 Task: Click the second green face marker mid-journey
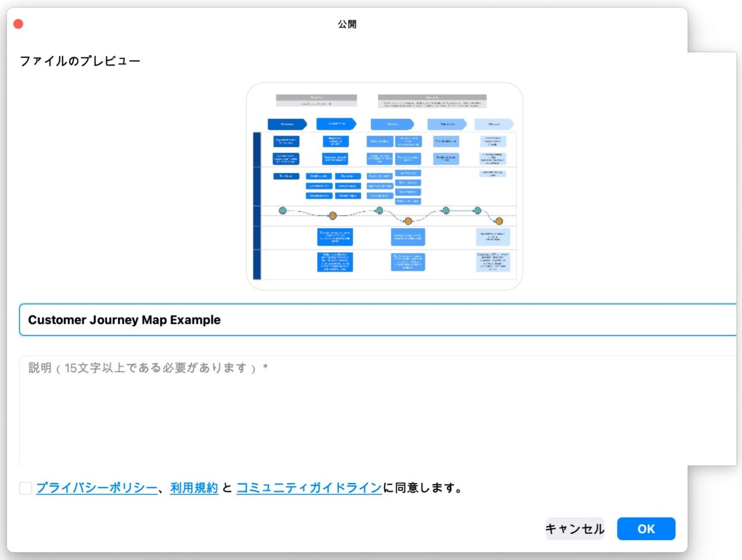(x=379, y=210)
